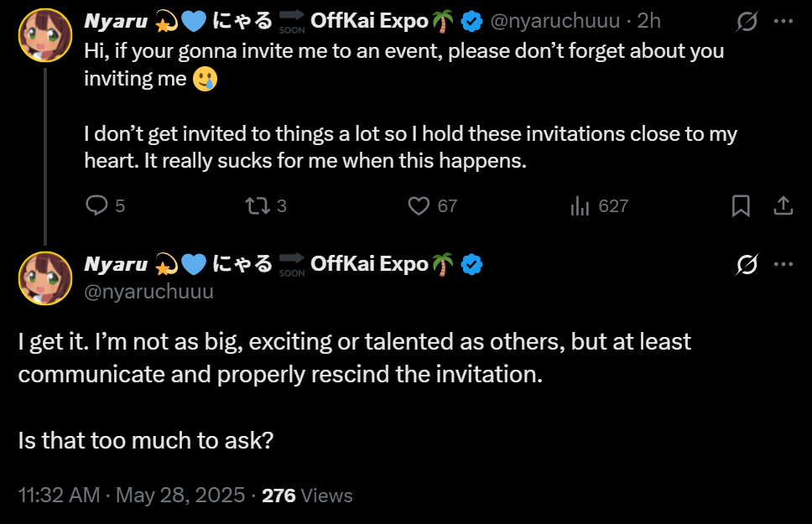Open the more options menu on main tweet

pyautogui.click(x=783, y=264)
